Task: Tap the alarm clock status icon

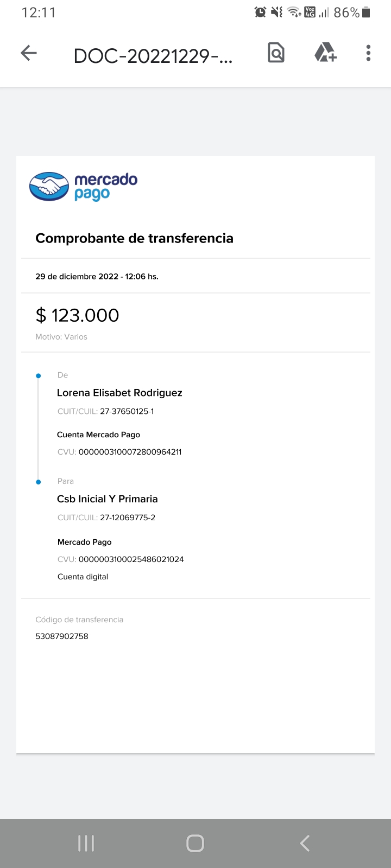Action: [261, 12]
